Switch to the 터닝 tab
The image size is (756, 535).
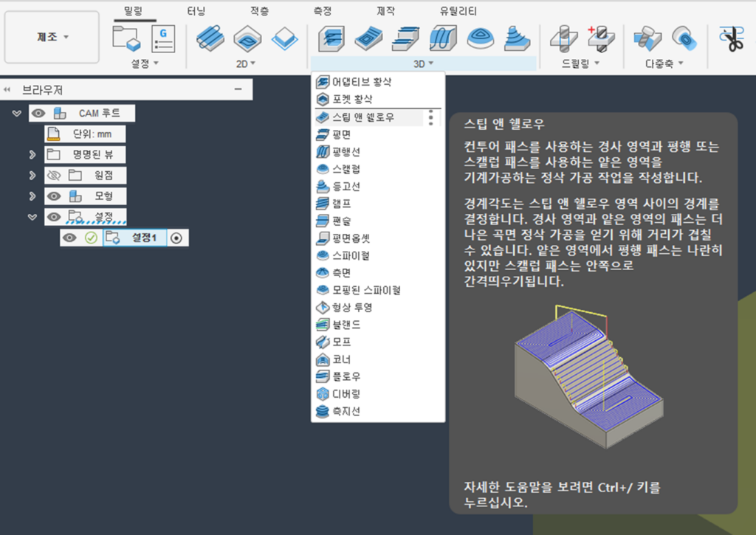196,11
